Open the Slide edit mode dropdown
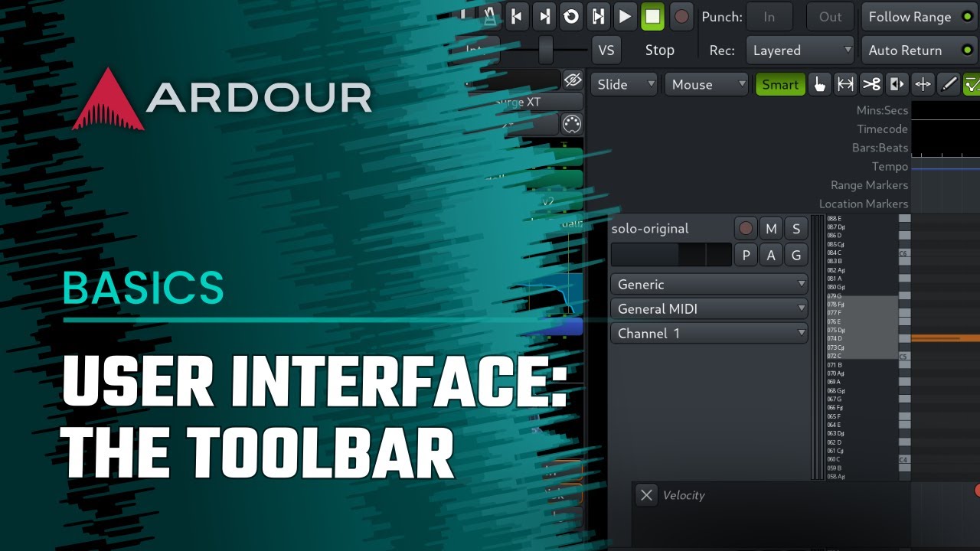The height and width of the screenshot is (551, 980). [625, 84]
